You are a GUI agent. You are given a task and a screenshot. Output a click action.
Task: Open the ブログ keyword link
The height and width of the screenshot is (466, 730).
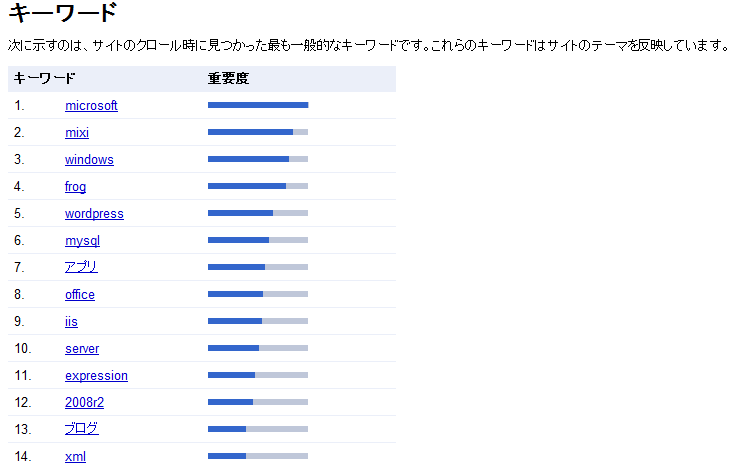(81, 429)
